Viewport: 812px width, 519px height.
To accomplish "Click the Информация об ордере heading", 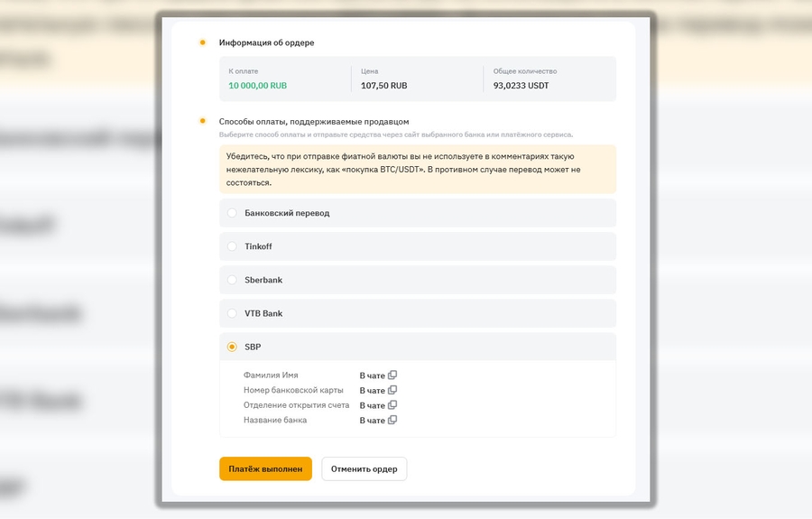I will [x=267, y=42].
